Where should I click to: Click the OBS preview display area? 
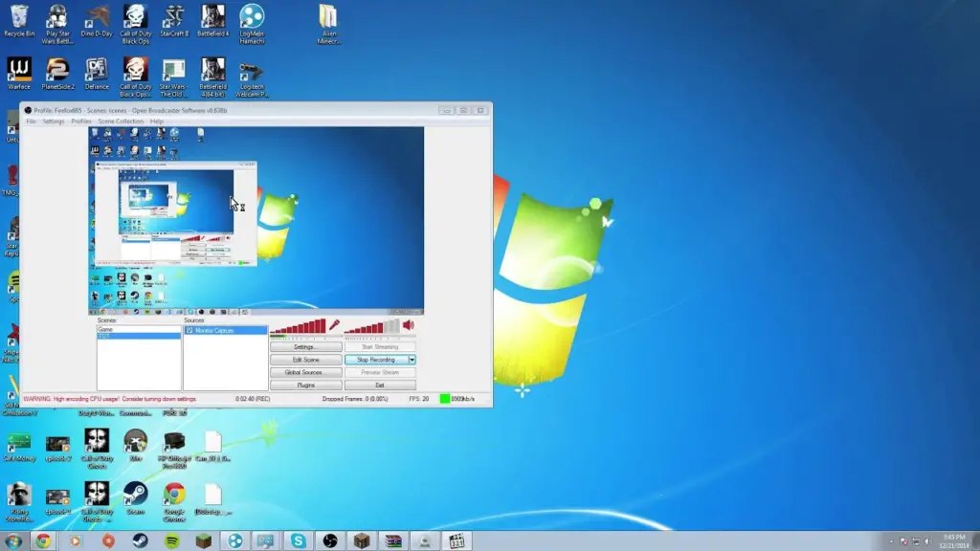256,221
